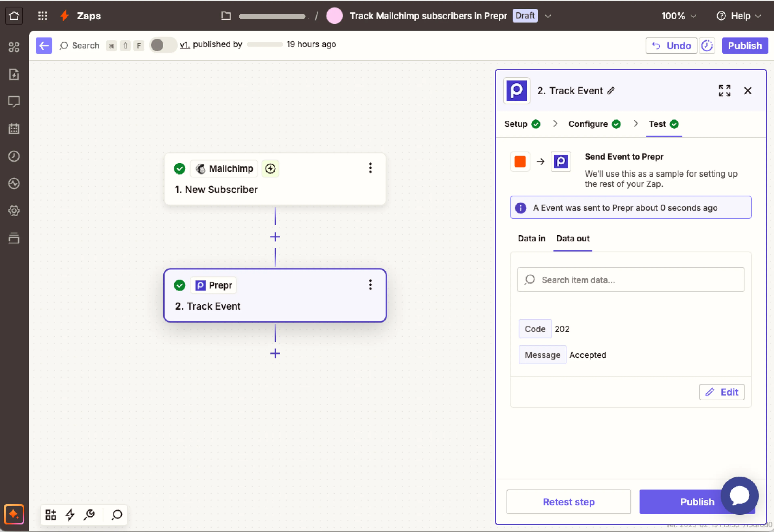Viewport: 774px width, 532px height.
Task: Open the sidebar versions stack icon
Action: pyautogui.click(x=14, y=238)
